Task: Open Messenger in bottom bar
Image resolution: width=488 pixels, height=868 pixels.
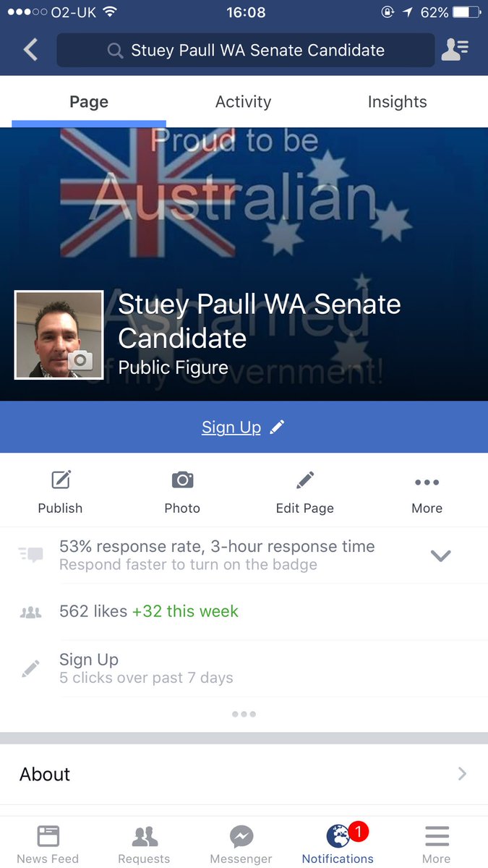Action: point(241,844)
